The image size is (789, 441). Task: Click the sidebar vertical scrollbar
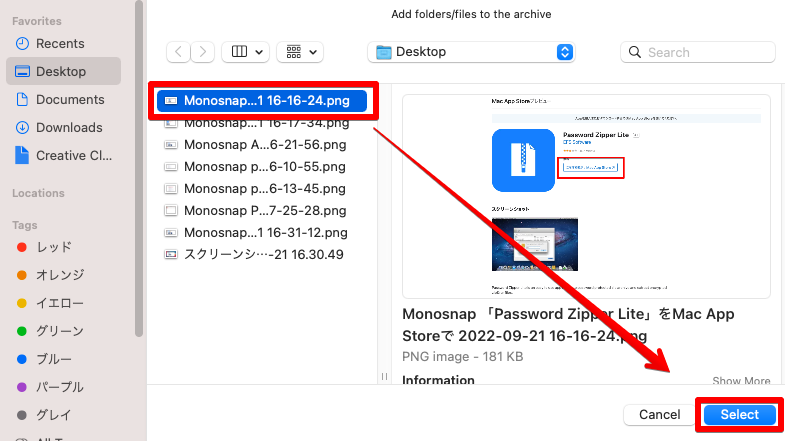point(139,169)
